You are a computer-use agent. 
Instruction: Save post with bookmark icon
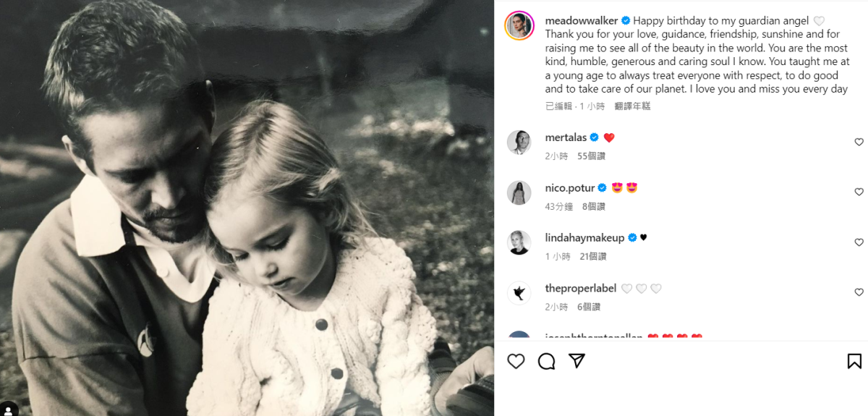854,361
